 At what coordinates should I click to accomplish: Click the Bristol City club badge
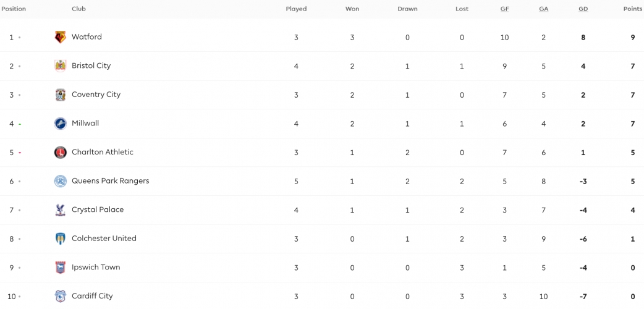click(x=61, y=66)
